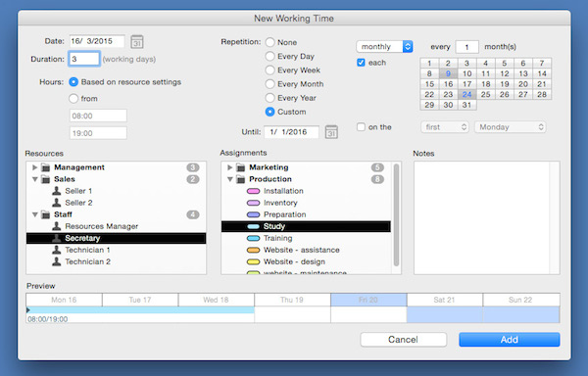Click the blue preview bar starting Mon 16

pyautogui.click(x=140, y=310)
